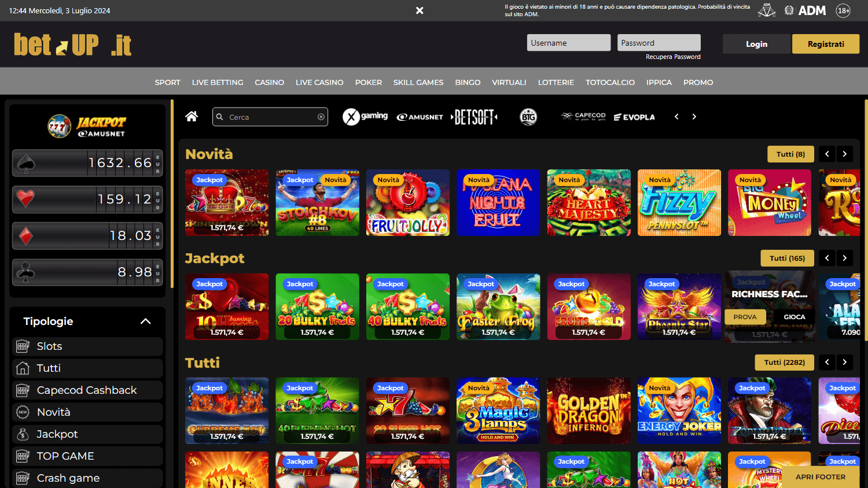
Task: Open Fruit Jolly game thumbnail
Action: (408, 202)
